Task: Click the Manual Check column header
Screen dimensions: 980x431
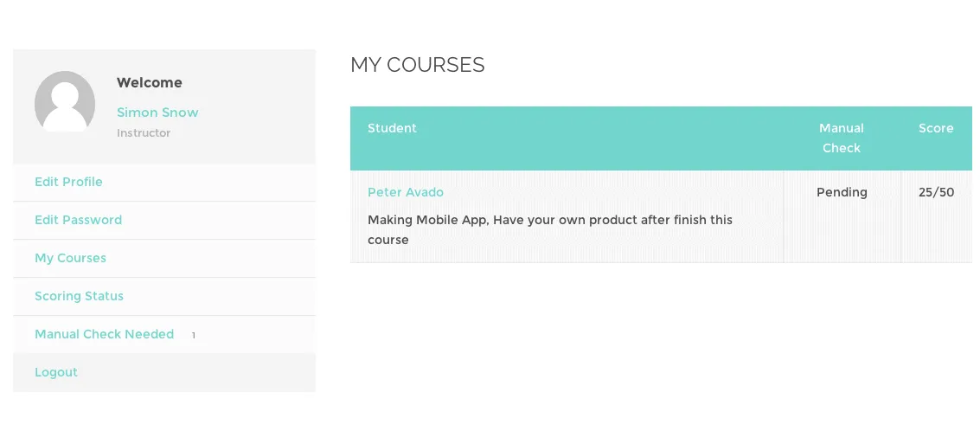Action: click(841, 138)
